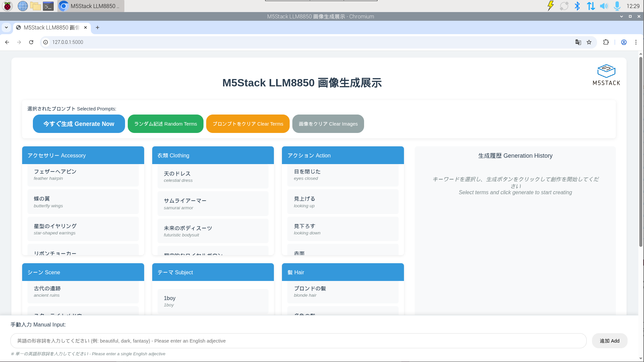Open the terminal from the taskbar
The width and height of the screenshot is (644, 362).
point(48,6)
